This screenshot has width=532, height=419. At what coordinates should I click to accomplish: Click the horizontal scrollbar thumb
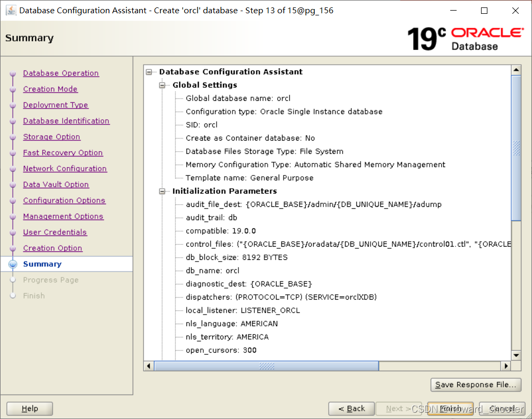(x=267, y=366)
